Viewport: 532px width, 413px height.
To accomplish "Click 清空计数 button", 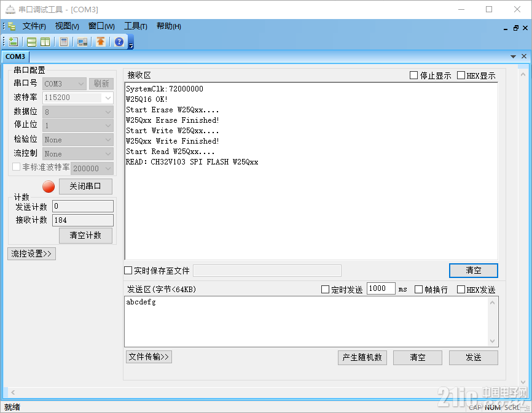I will point(85,236).
